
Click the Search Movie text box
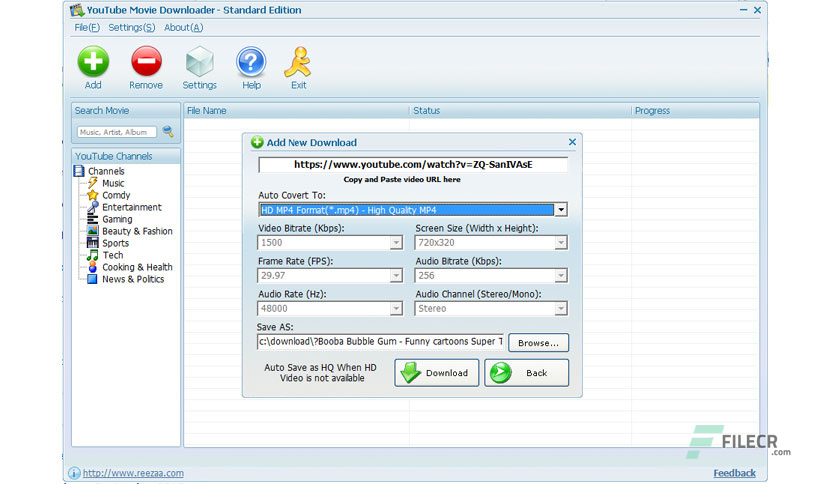(117, 132)
